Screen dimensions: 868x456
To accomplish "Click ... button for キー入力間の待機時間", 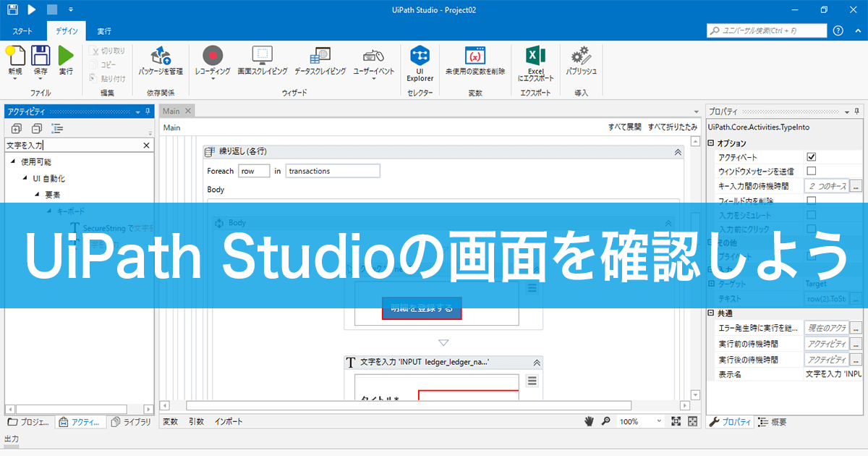I will (856, 186).
